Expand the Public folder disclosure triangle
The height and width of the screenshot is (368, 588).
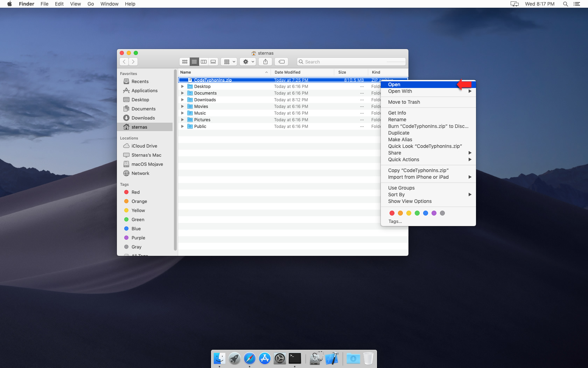point(182,126)
